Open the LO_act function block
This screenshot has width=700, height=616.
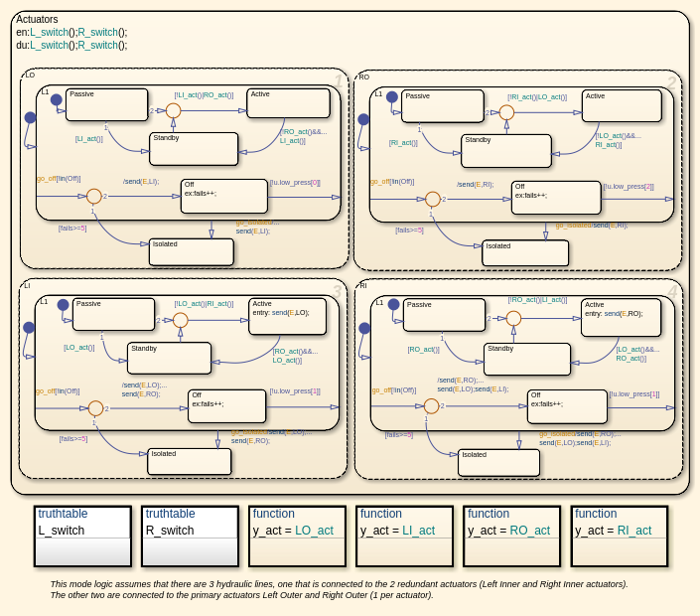297,537
